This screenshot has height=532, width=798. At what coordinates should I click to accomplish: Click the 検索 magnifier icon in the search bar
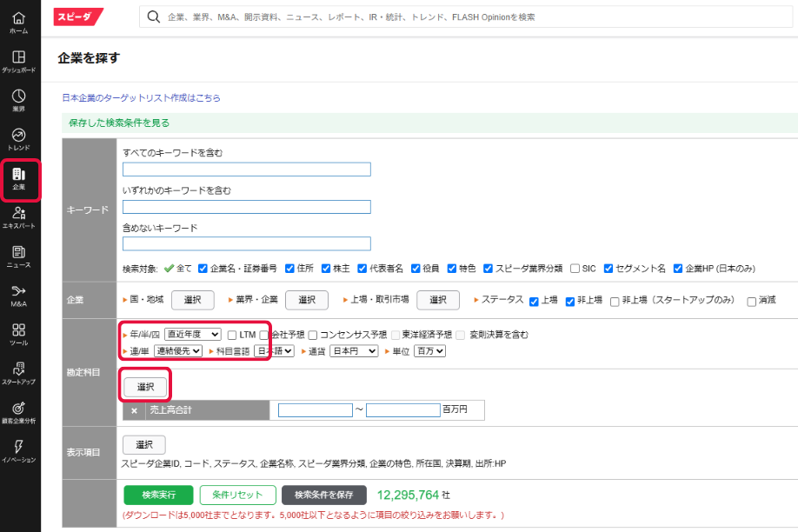click(x=151, y=17)
